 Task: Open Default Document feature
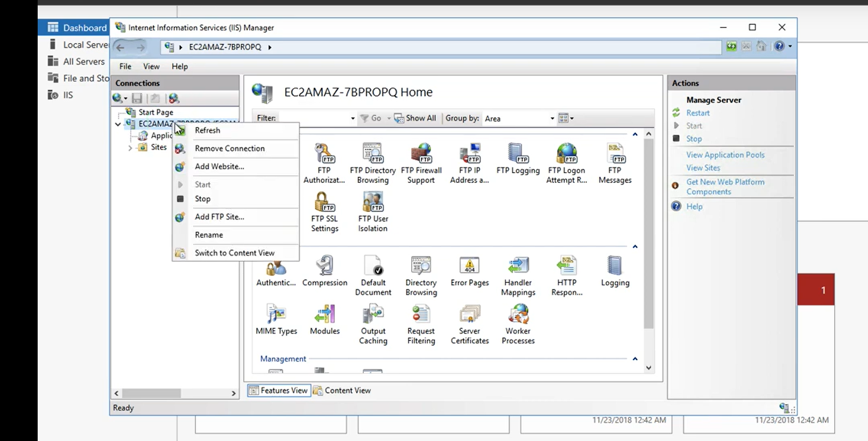(x=373, y=275)
